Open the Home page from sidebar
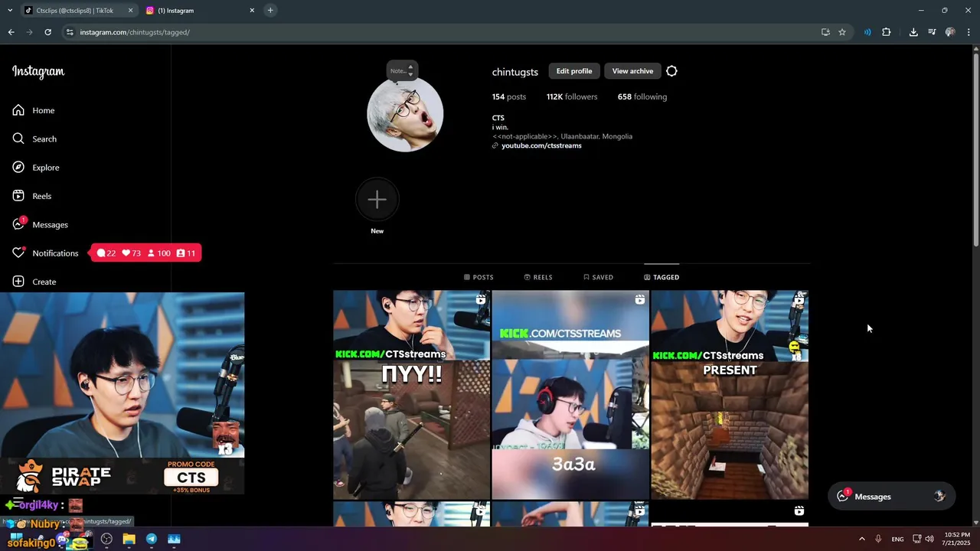980x551 pixels. click(34, 110)
